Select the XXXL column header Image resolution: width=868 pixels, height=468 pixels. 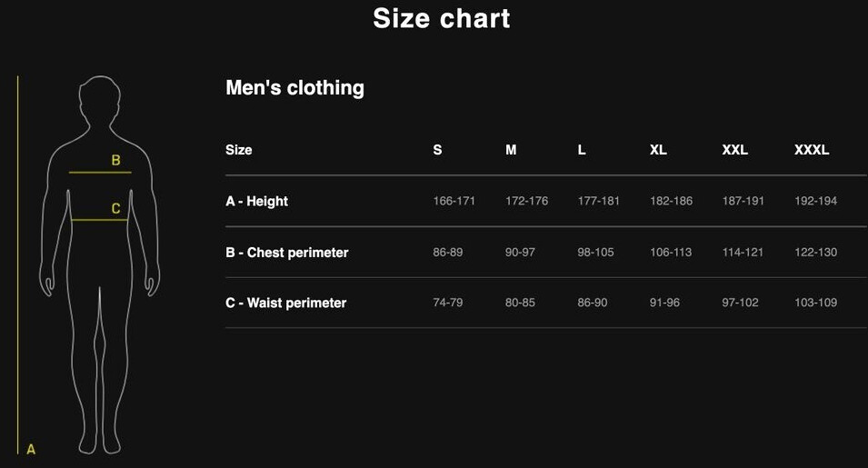point(812,150)
